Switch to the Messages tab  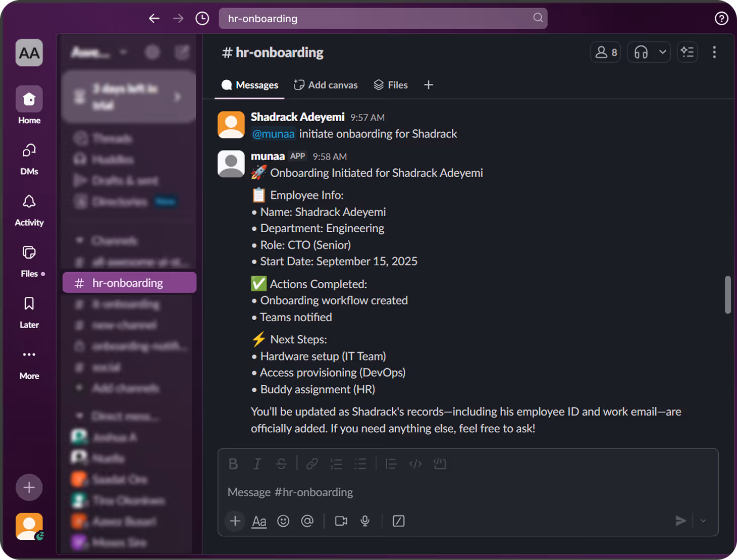click(x=250, y=85)
